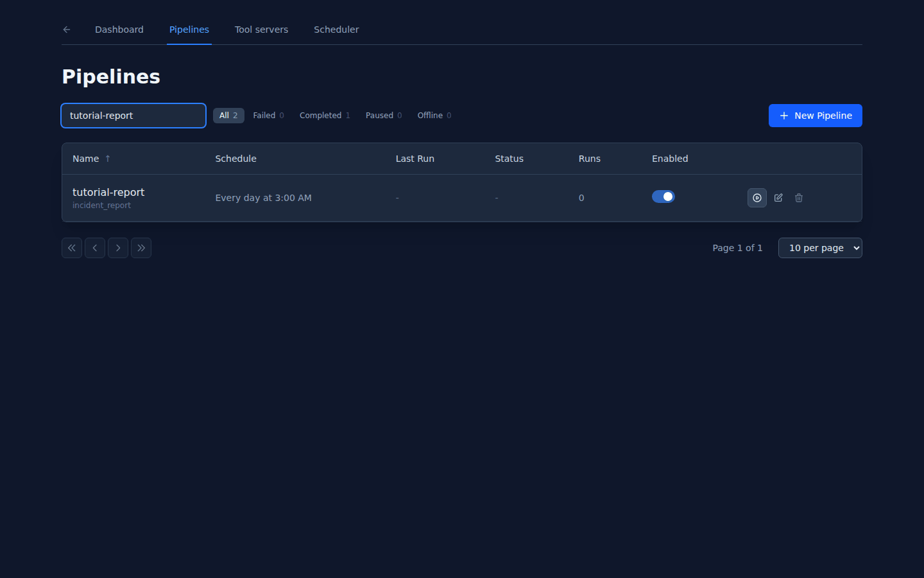Open the 10 per page dropdown
The image size is (924, 578).
pos(820,248)
